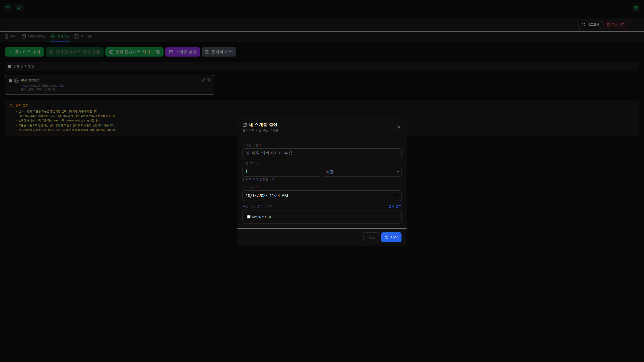This screenshot has width=644, height=362.
Task: Go to the 문서 tab
Action: point(11,36)
